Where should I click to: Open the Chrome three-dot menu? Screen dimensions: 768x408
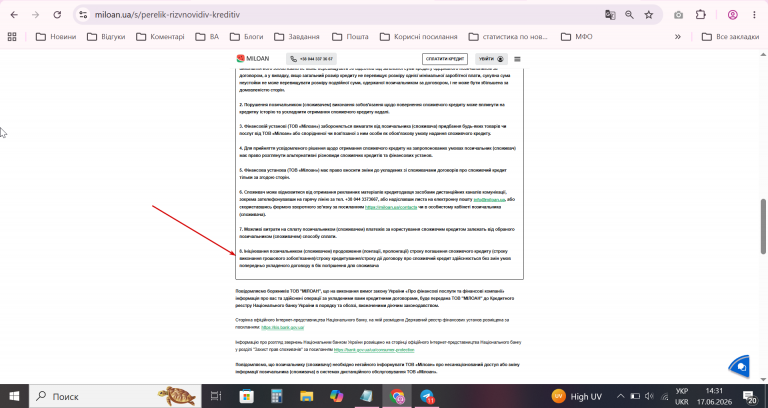[x=754, y=15]
